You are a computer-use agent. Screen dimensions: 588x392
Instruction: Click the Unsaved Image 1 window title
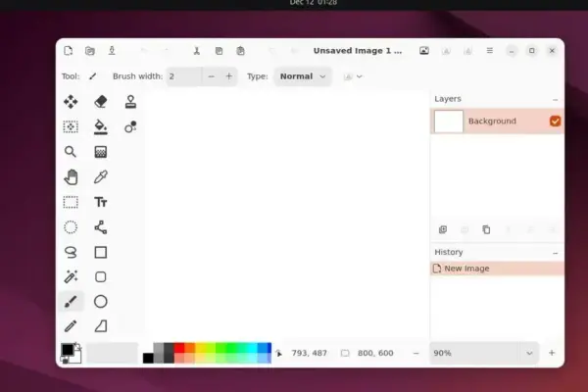pos(358,51)
